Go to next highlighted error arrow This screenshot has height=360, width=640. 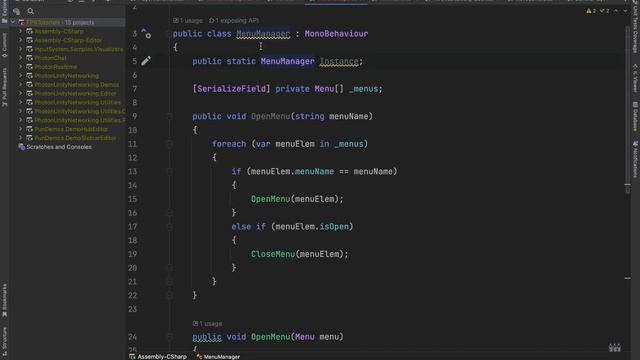click(x=625, y=11)
